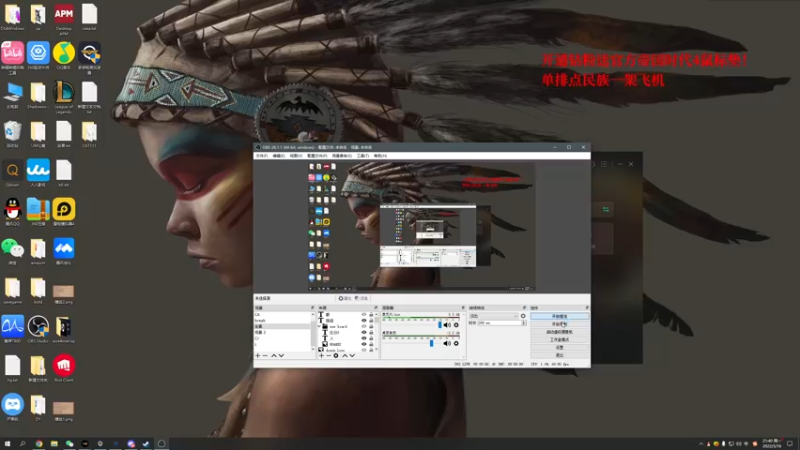Move the selected source up
Viewport: 800px width, 450px height.
(345, 356)
